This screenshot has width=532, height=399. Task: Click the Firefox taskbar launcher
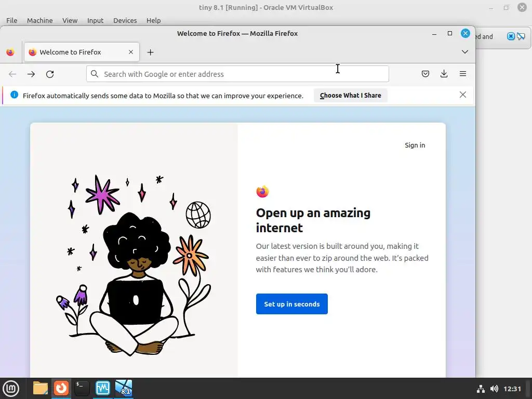pyautogui.click(x=61, y=388)
